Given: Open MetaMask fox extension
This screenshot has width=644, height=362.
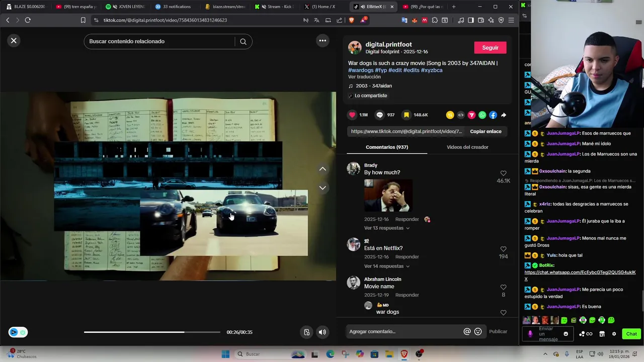Looking at the screenshot, I should click(415, 20).
